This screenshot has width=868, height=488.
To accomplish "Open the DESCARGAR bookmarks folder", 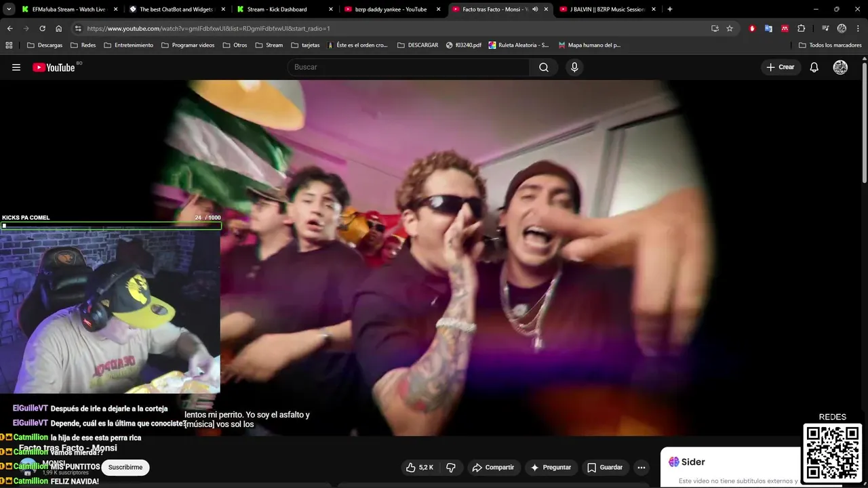I will tap(418, 45).
